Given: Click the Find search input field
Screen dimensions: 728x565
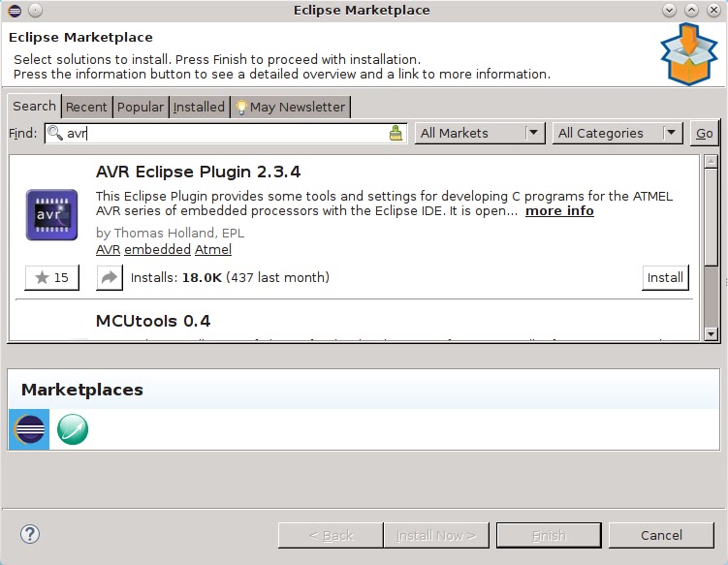Looking at the screenshot, I should coord(226,133).
